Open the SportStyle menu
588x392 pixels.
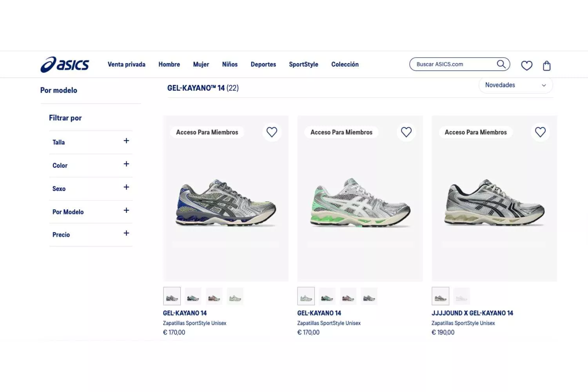[x=303, y=64]
